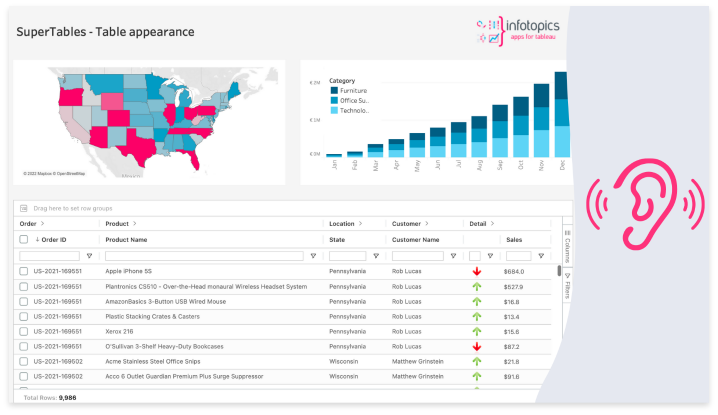Open the Columns side panel tab
Screen dimensions: 718x415
pyautogui.click(x=567, y=243)
